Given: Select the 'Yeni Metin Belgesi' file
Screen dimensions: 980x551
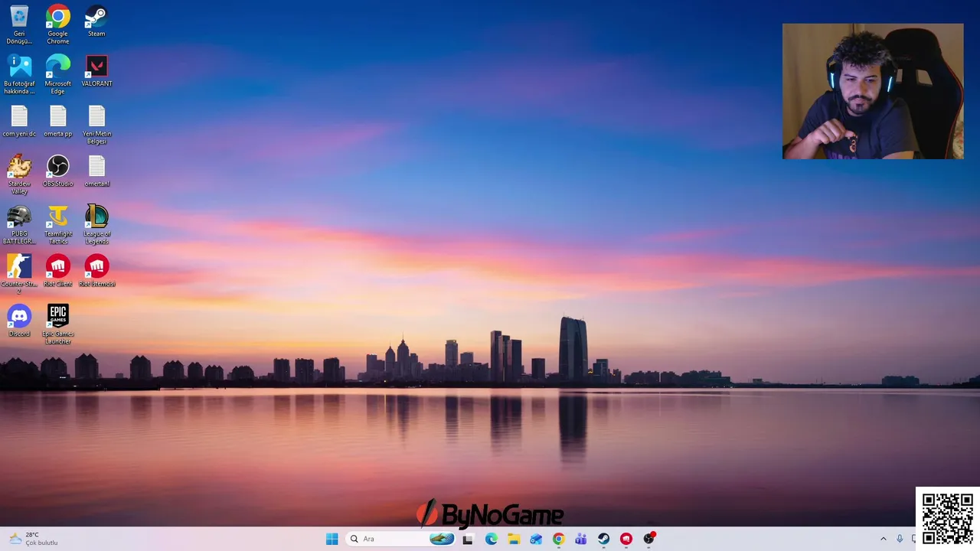Looking at the screenshot, I should point(96,126).
